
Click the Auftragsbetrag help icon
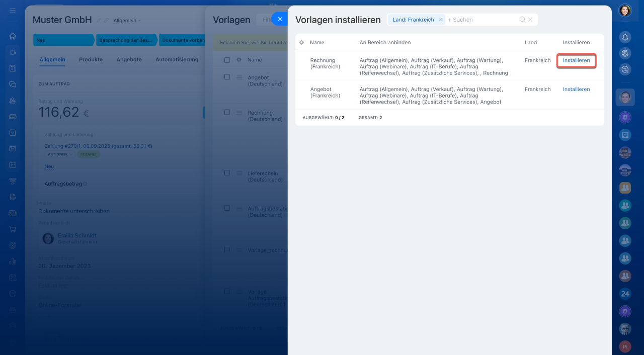click(x=85, y=184)
